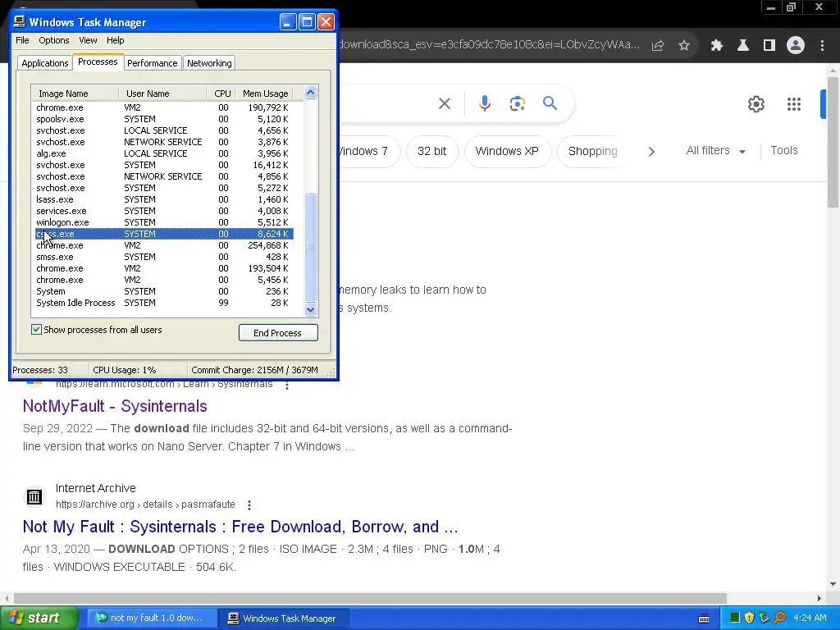This screenshot has height=630, width=840.
Task: Click the Windows start button
Action: 39,619
